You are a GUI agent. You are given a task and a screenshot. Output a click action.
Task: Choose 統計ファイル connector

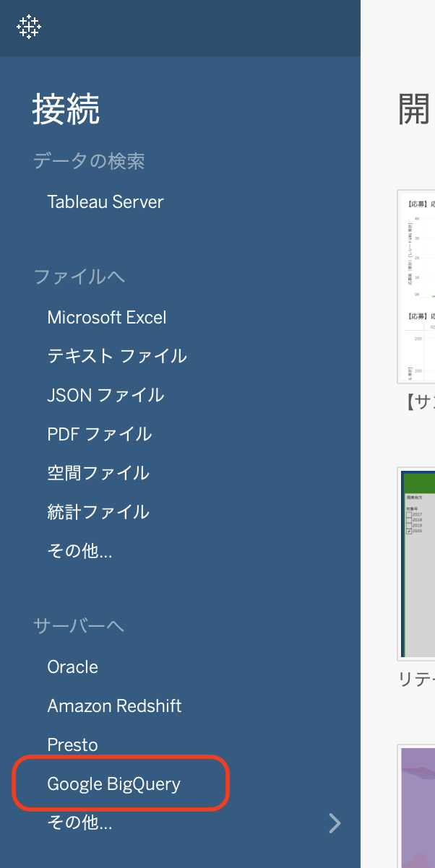pyautogui.click(x=98, y=512)
